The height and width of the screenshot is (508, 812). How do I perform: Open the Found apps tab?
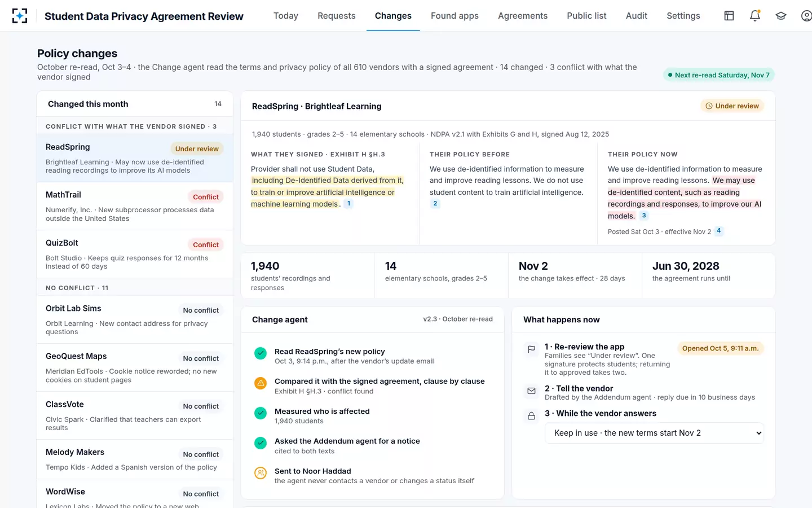click(x=454, y=16)
